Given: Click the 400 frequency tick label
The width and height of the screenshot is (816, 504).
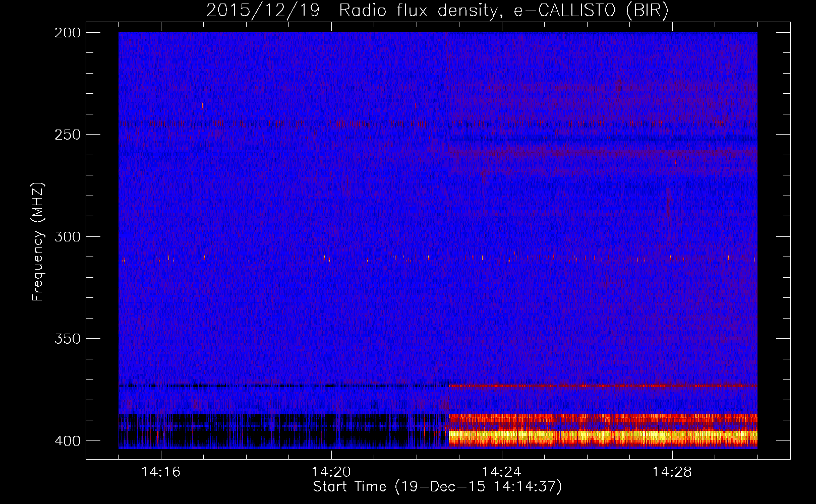Looking at the screenshot, I should pos(68,440).
